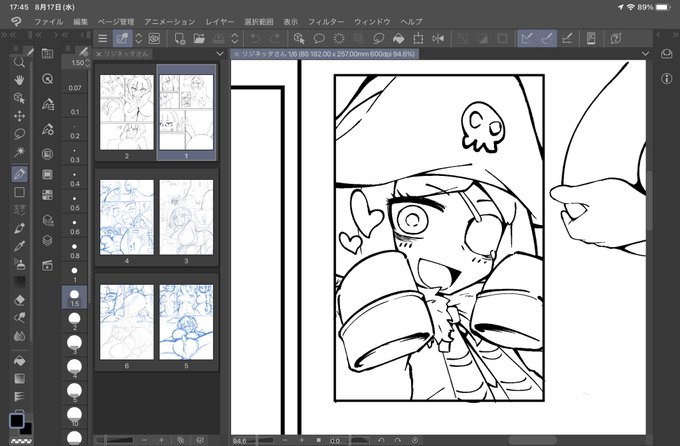Screen dimensions: 680x446
Task: Open the Tool Property palette icon
Action: pos(48,129)
